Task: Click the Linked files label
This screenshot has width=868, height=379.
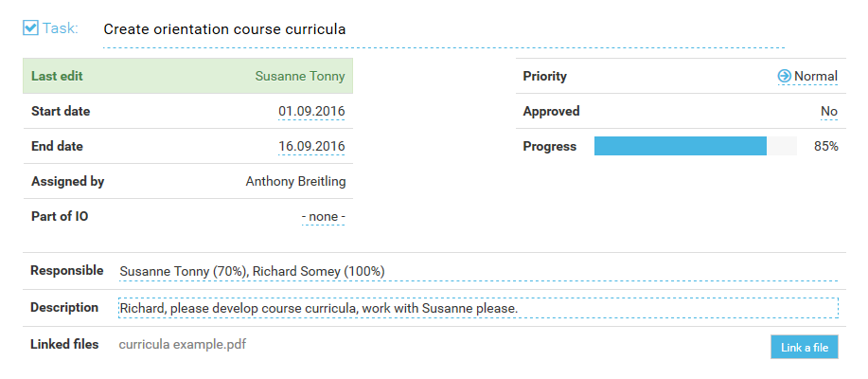Action: pyautogui.click(x=64, y=345)
